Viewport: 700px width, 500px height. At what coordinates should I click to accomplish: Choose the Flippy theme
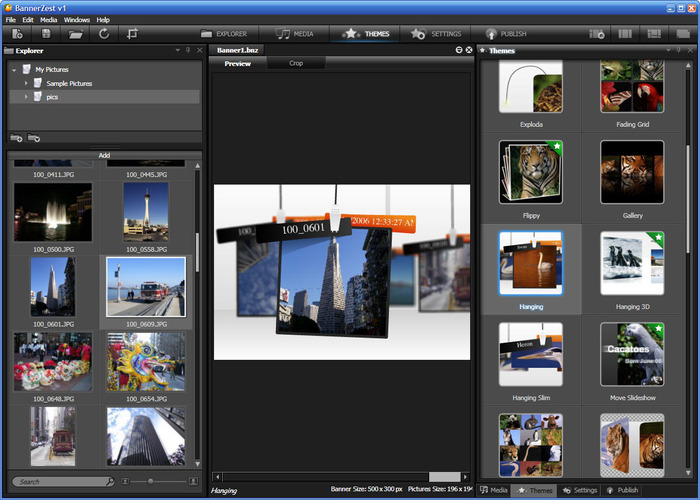point(531,172)
